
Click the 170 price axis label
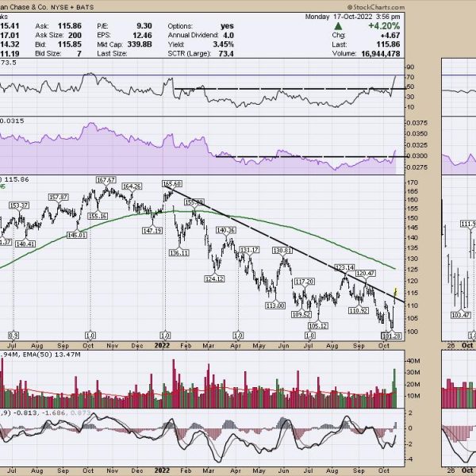(x=413, y=182)
